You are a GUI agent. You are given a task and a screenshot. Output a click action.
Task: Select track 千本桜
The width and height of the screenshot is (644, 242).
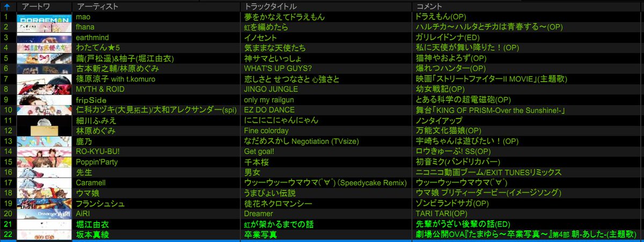pos(256,162)
